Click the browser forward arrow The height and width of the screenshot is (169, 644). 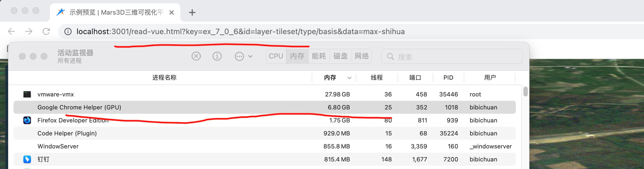click(29, 31)
